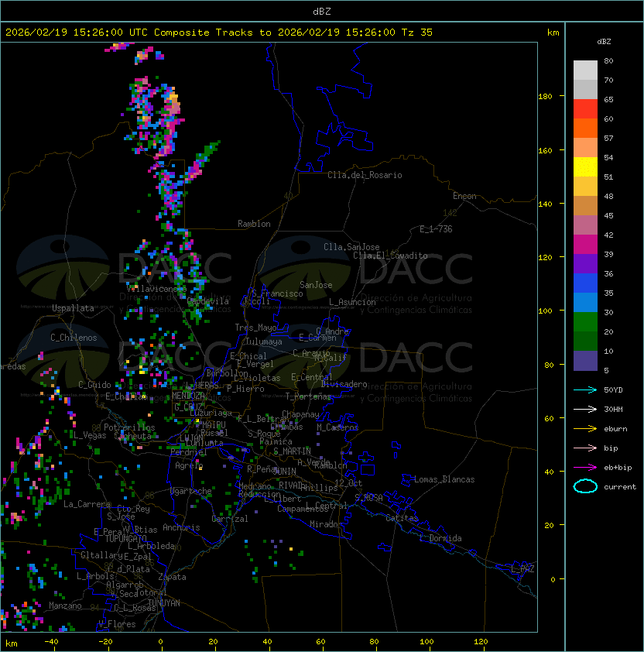The height and width of the screenshot is (652, 644).
Task: Click the 'Encon' label on the map
Action: click(x=464, y=196)
